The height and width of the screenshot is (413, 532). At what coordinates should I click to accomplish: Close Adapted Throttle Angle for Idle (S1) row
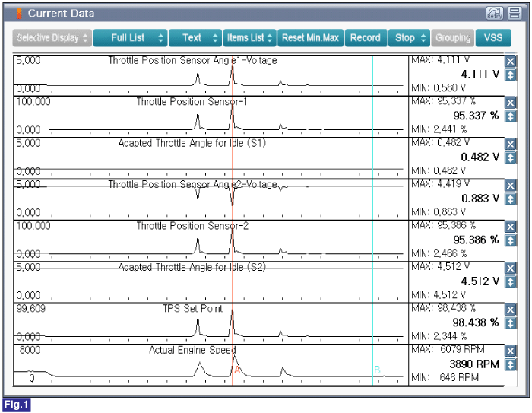[510, 145]
